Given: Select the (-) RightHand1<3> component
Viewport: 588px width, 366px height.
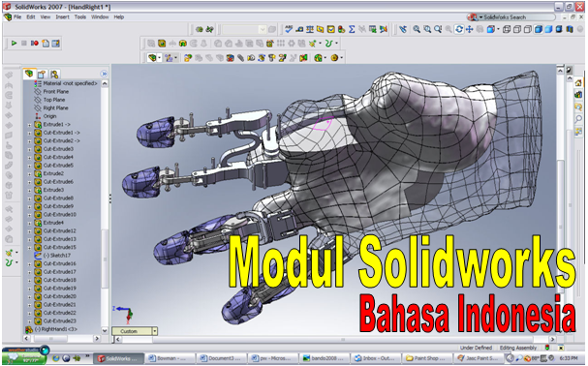Looking at the screenshot, I should point(56,329).
